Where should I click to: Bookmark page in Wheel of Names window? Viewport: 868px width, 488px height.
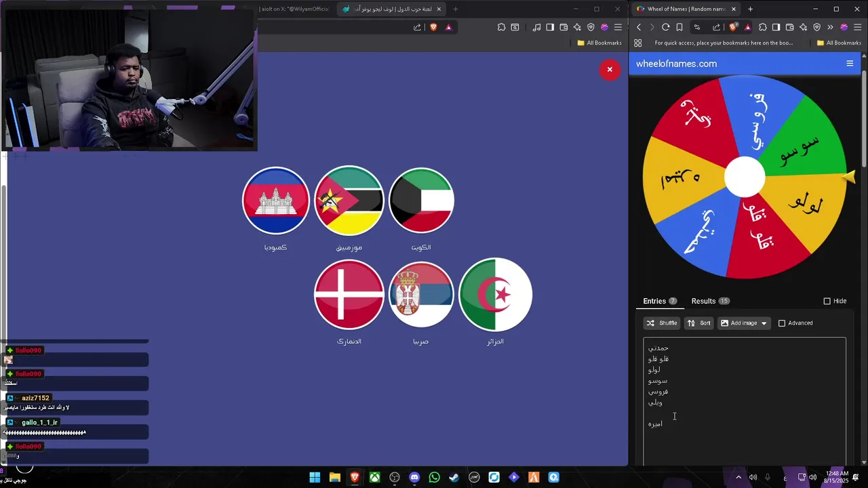point(679,27)
